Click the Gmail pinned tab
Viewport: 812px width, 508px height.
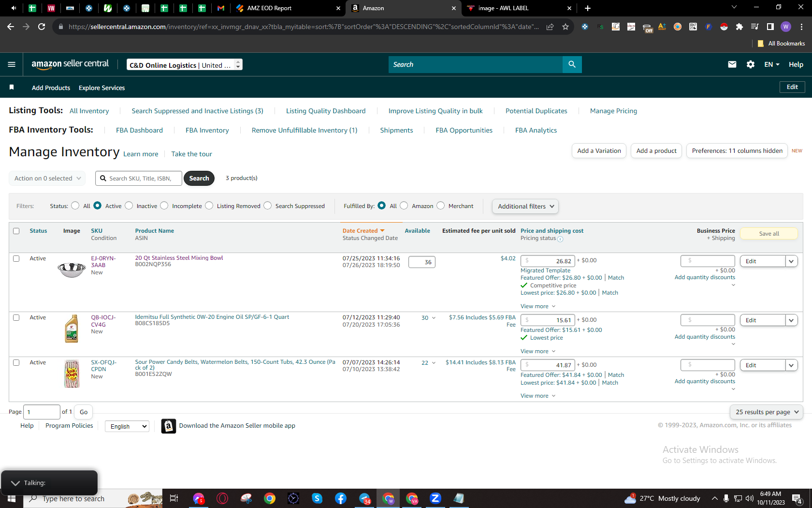click(x=221, y=8)
